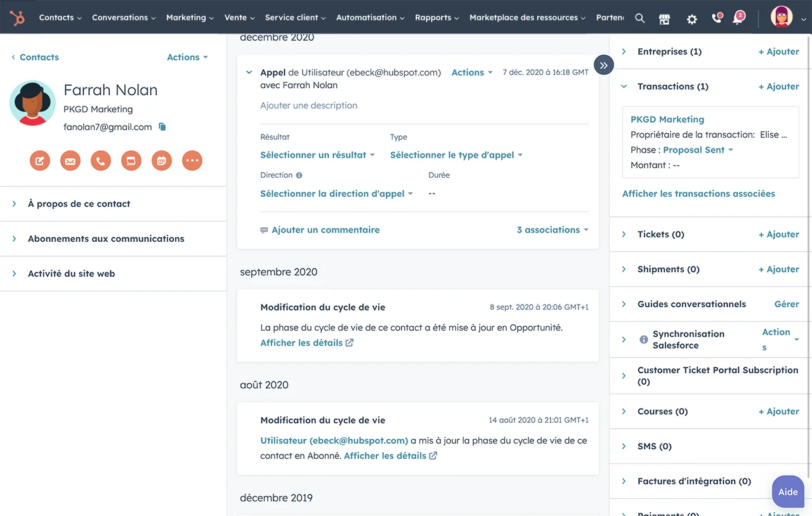This screenshot has height=516, width=812.
Task: Open the Sélectionner un résultat dropdown
Action: 317,155
